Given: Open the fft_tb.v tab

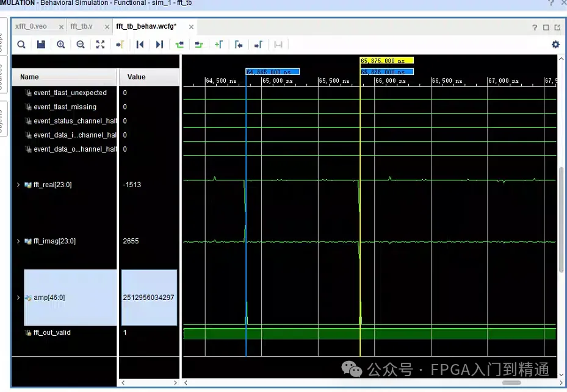Looking at the screenshot, I should point(81,26).
